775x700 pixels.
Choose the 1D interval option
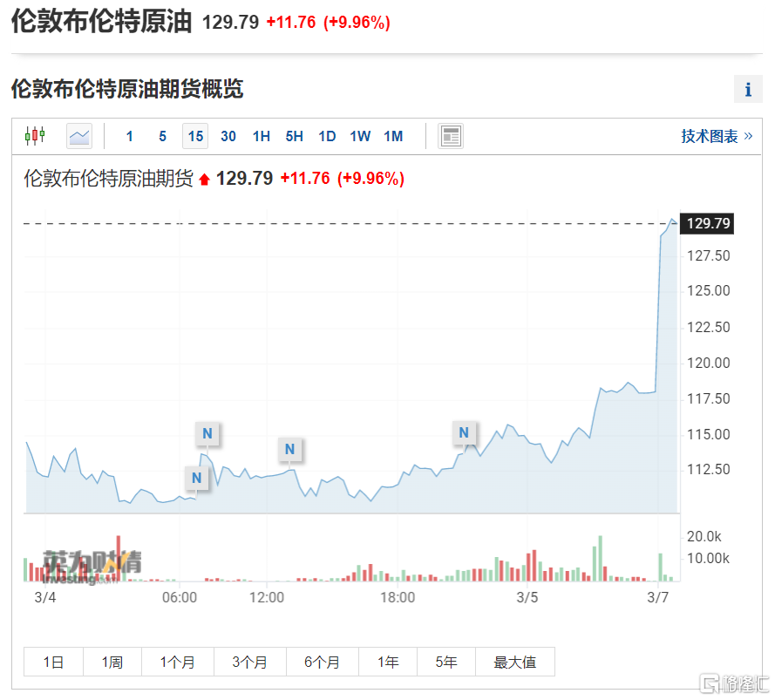click(x=327, y=136)
